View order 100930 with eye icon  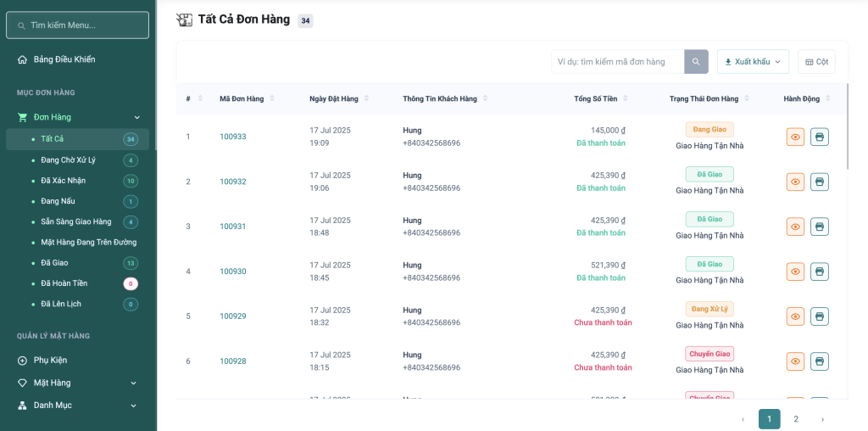pos(795,271)
